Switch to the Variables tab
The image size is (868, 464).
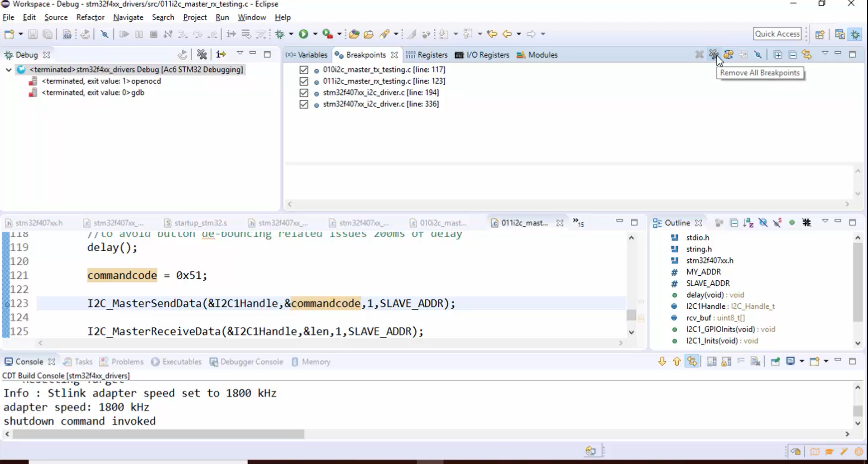click(x=307, y=55)
